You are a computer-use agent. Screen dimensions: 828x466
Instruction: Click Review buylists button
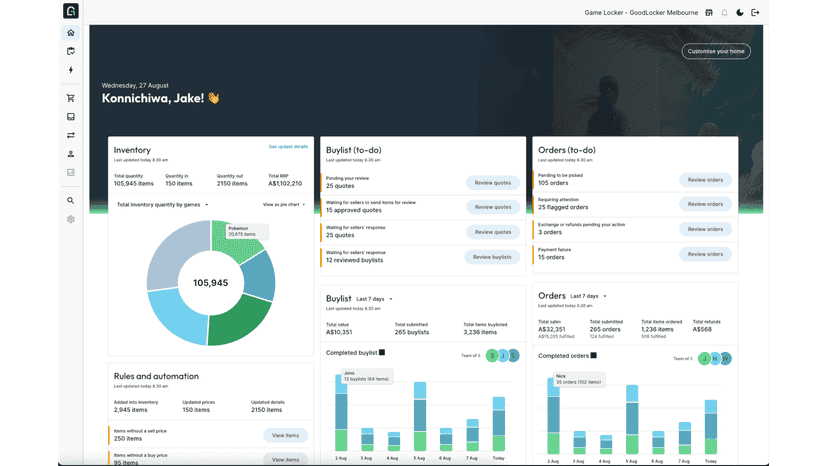[x=492, y=257]
